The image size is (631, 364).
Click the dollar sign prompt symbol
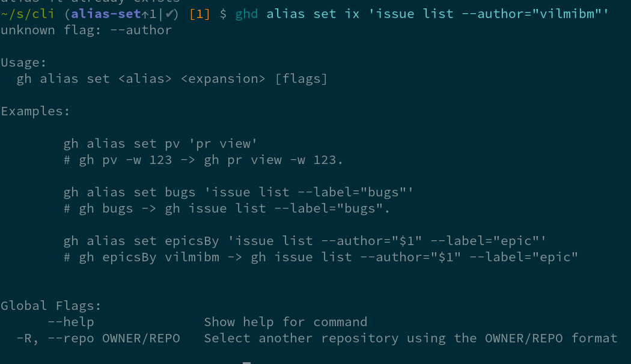(223, 14)
